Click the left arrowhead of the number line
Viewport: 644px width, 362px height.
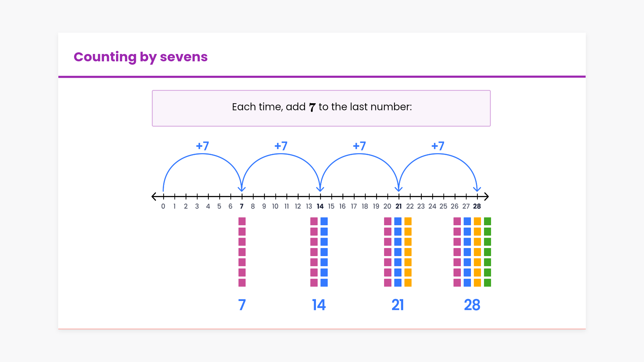point(154,196)
